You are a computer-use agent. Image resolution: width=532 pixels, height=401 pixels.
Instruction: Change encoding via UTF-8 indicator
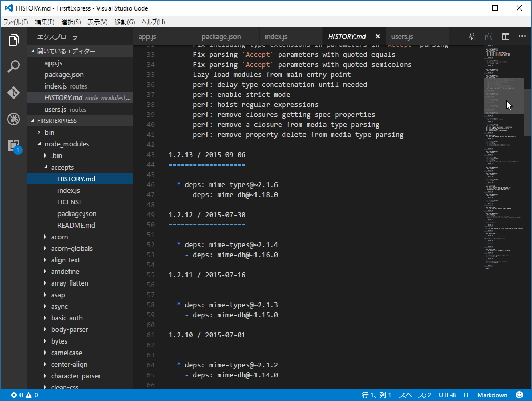click(447, 395)
